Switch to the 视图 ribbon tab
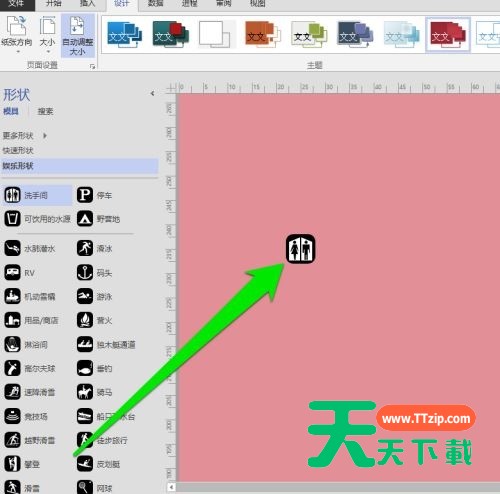This screenshot has height=494, width=500. tap(258, 3)
